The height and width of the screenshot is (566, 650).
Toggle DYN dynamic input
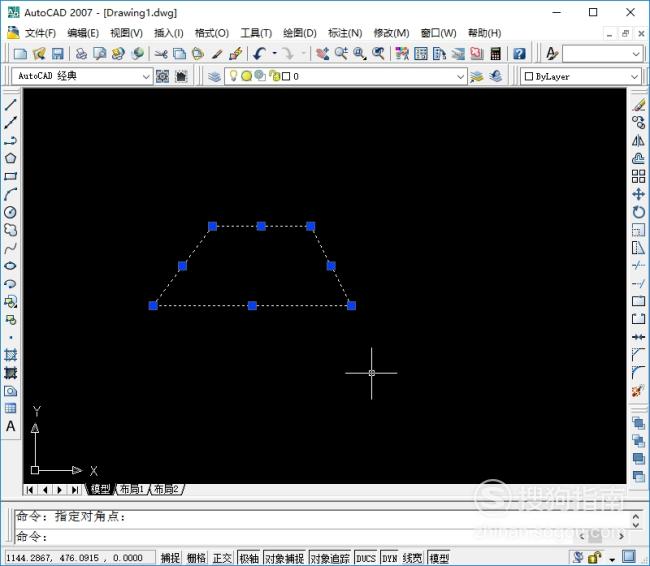coord(389,558)
